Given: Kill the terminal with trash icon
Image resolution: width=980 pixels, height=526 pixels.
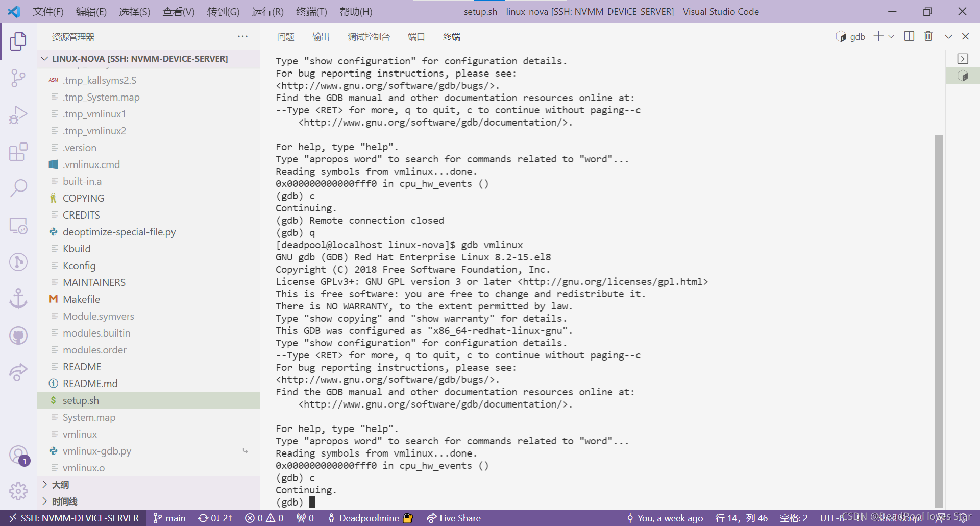Looking at the screenshot, I should (928, 36).
